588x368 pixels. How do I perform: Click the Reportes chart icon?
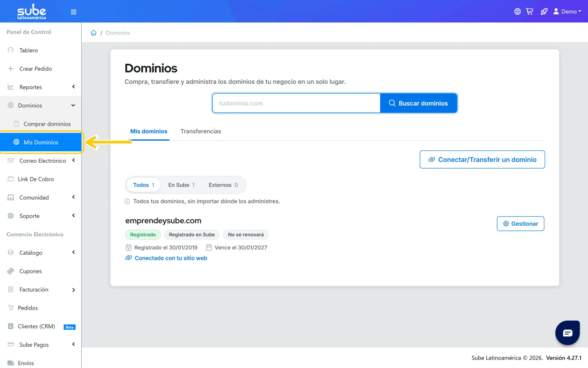tap(11, 87)
